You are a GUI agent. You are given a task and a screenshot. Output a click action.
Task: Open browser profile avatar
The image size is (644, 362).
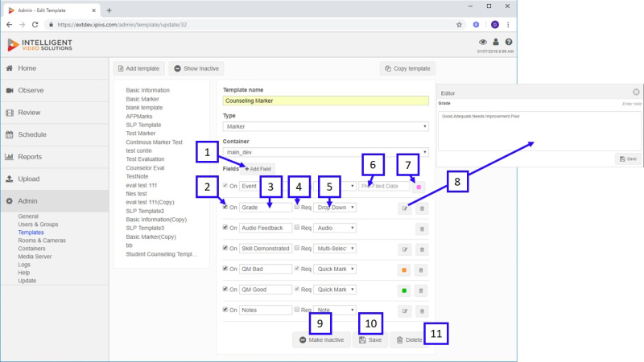coord(495,25)
